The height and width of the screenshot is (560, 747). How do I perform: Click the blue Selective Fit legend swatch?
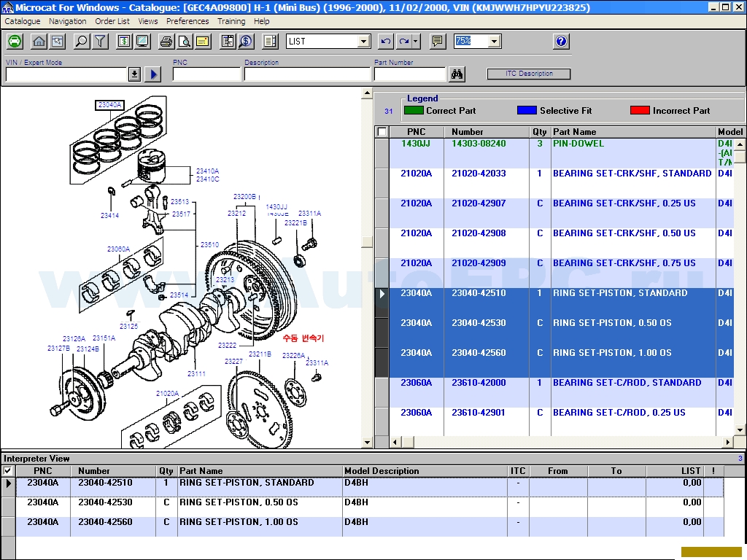[527, 111]
